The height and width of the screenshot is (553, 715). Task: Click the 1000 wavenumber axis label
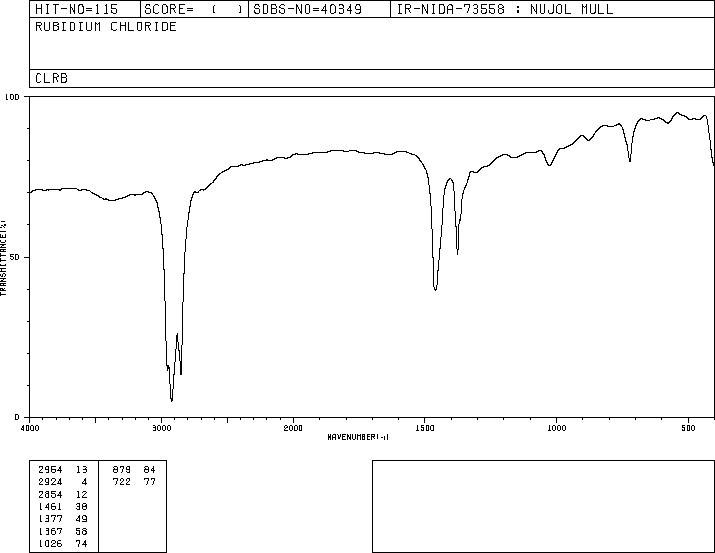coord(556,428)
